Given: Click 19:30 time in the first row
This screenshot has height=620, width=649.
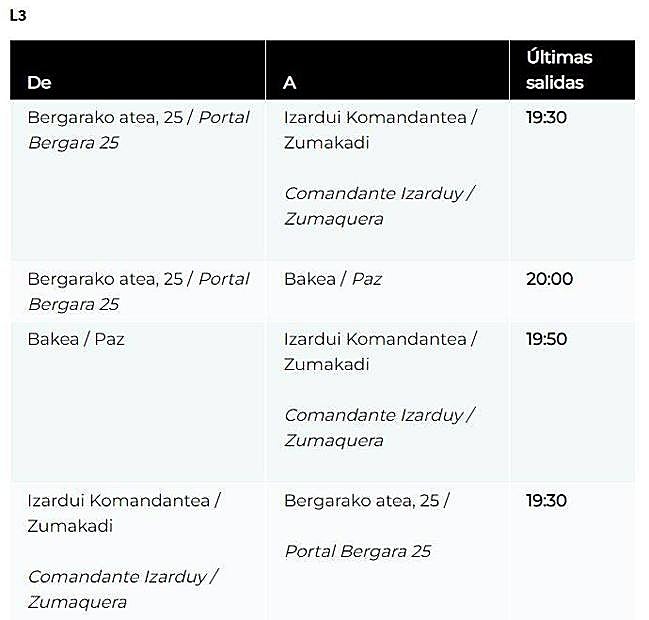Looking at the screenshot, I should (546, 117).
